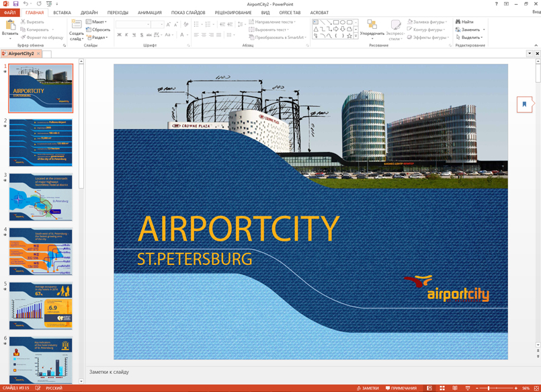Viewport: 541px width, 392px height.
Task: Click the Вставить (Paste) icon
Action: [10, 26]
